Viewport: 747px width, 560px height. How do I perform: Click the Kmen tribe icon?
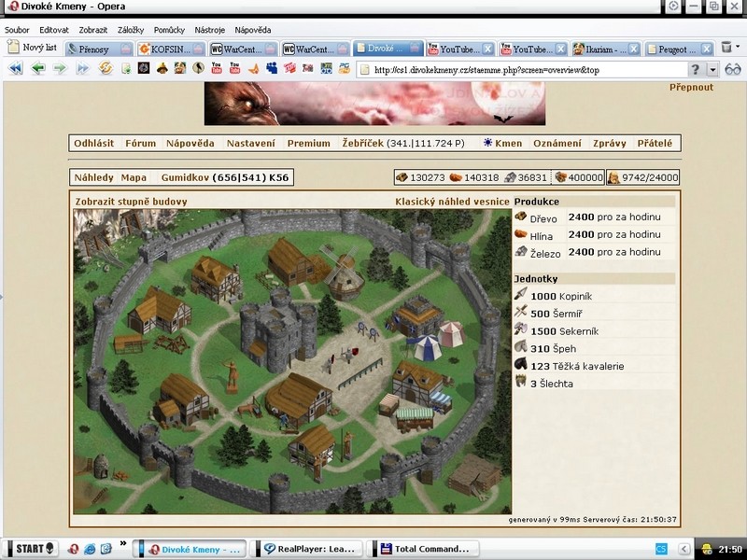click(x=487, y=143)
